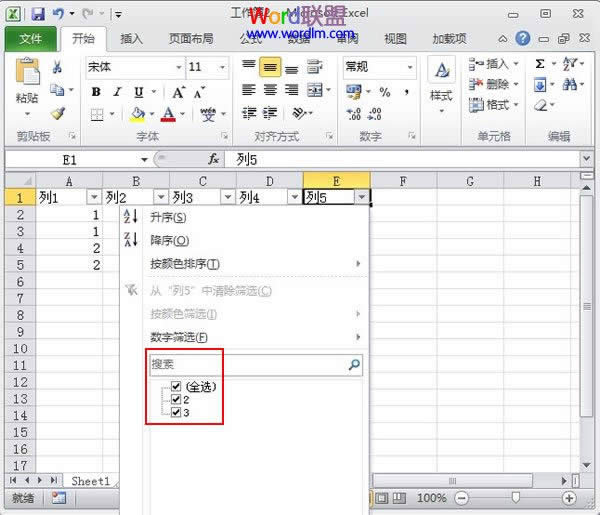Click the fx Insert Function icon

coord(214,159)
